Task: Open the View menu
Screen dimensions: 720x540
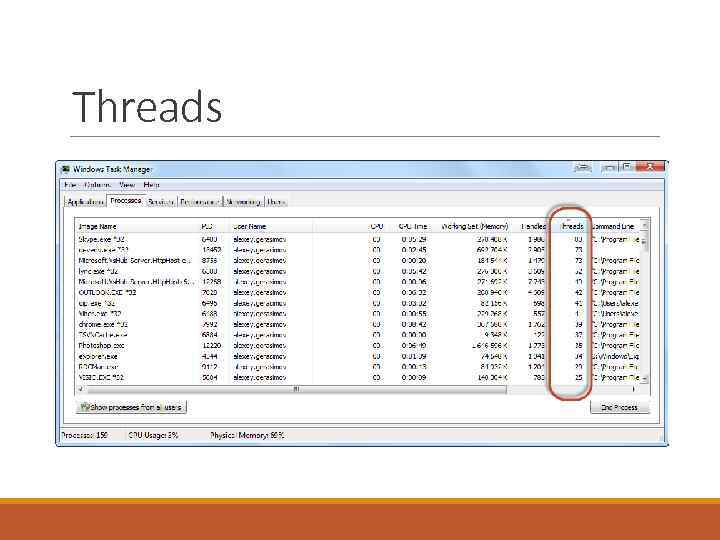Action: pyautogui.click(x=127, y=185)
